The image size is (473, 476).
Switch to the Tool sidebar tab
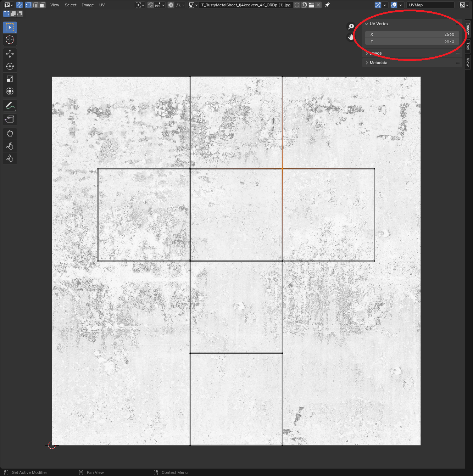(468, 46)
